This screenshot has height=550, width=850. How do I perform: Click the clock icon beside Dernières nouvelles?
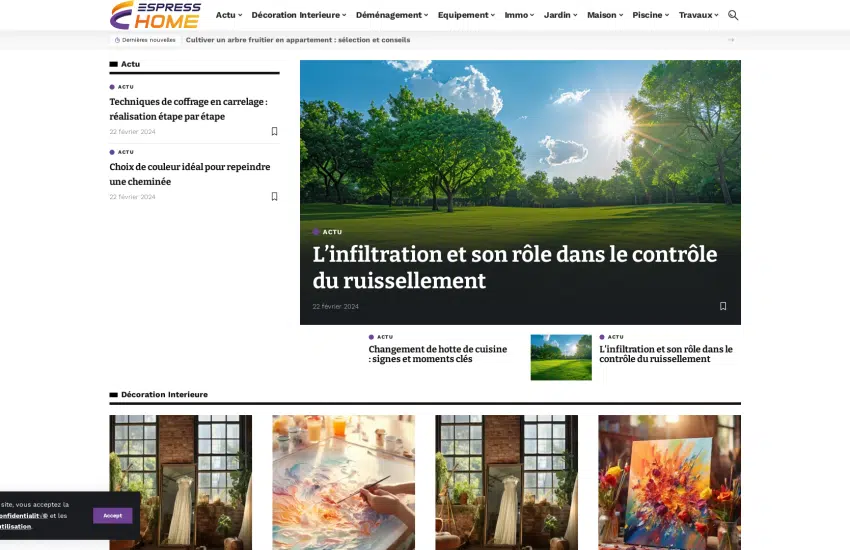click(x=117, y=40)
